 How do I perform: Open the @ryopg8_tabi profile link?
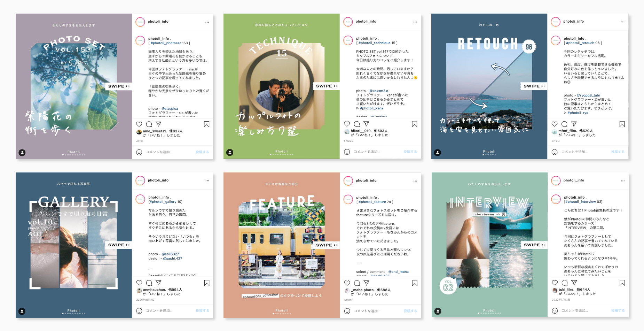[588, 95]
